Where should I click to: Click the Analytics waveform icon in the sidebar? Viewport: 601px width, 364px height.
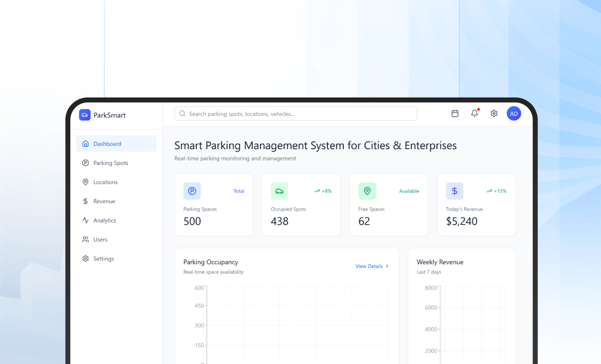[86, 220]
